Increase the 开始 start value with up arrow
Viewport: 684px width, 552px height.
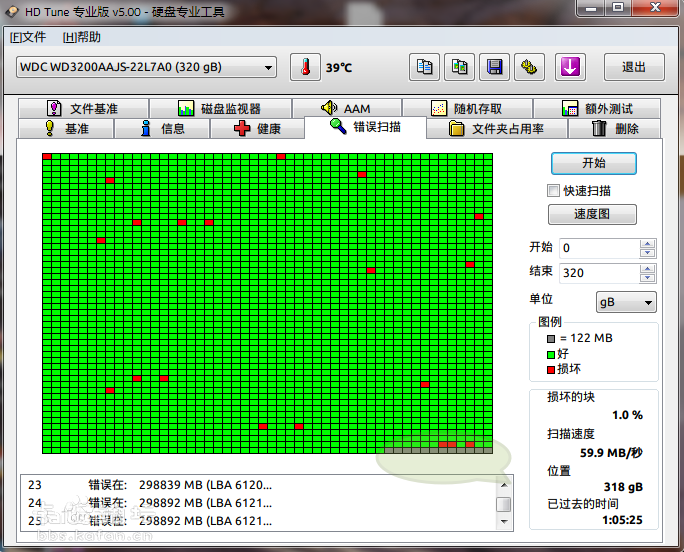648,243
